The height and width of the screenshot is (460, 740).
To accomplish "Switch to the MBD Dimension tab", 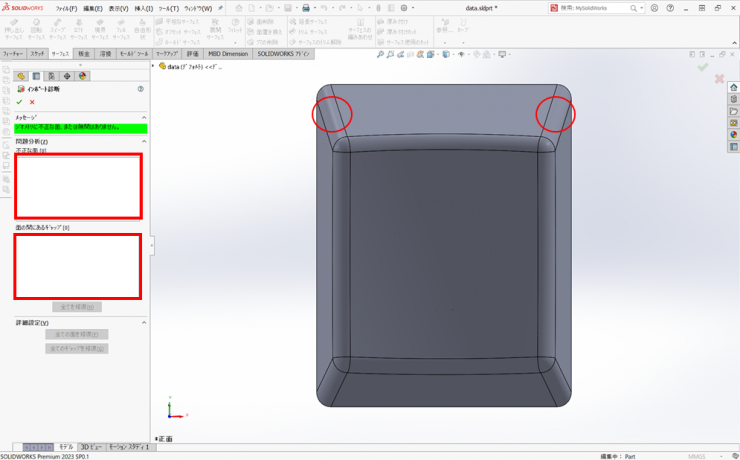I will (228, 54).
